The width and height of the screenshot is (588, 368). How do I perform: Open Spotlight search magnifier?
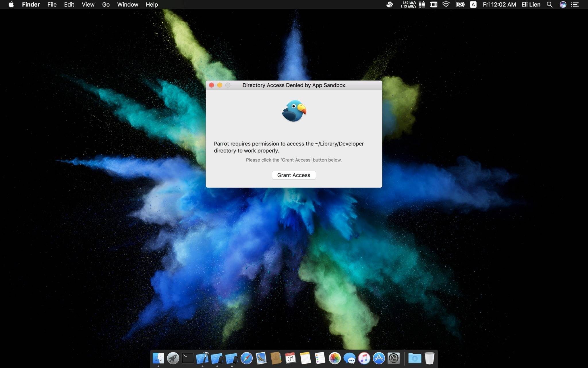click(550, 4)
